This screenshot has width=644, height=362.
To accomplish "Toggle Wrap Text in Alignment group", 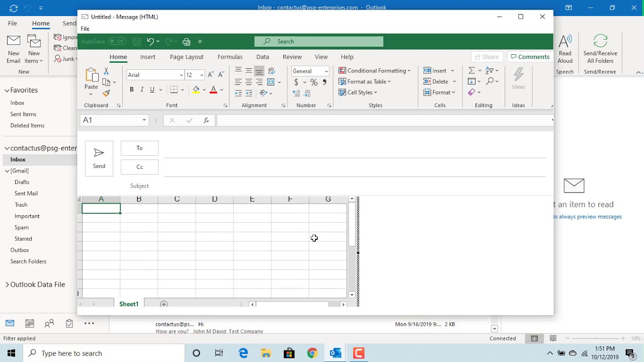I will click(x=271, y=71).
